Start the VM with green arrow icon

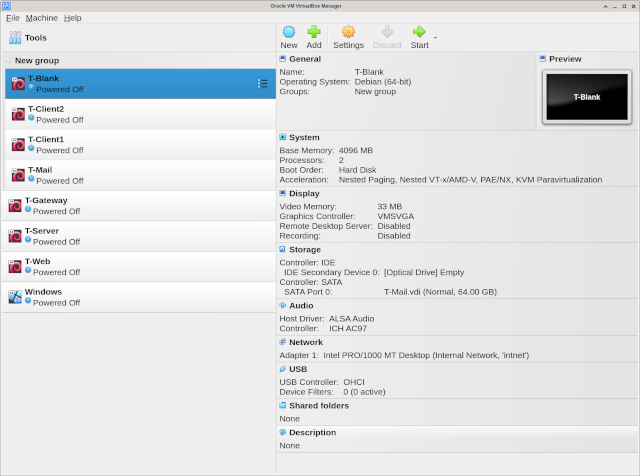coord(419,32)
